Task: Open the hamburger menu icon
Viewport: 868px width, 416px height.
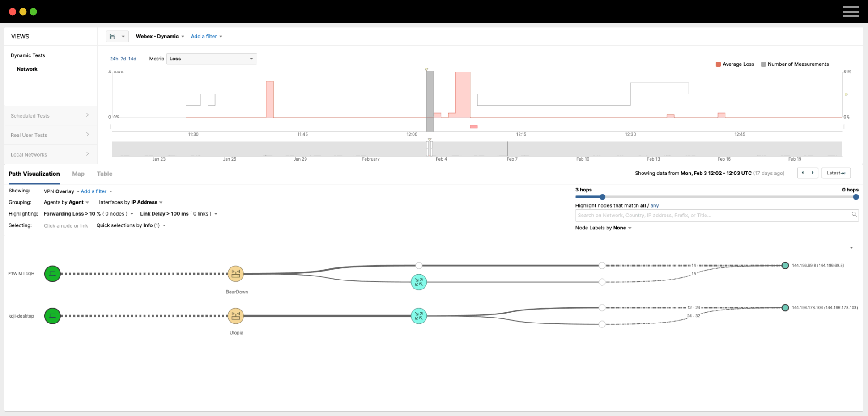Action: pos(851,12)
